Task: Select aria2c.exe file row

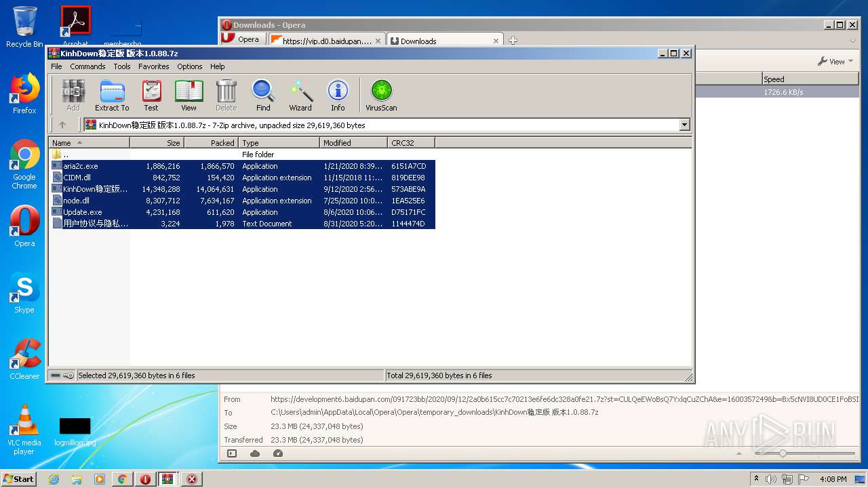Action: tap(242, 166)
